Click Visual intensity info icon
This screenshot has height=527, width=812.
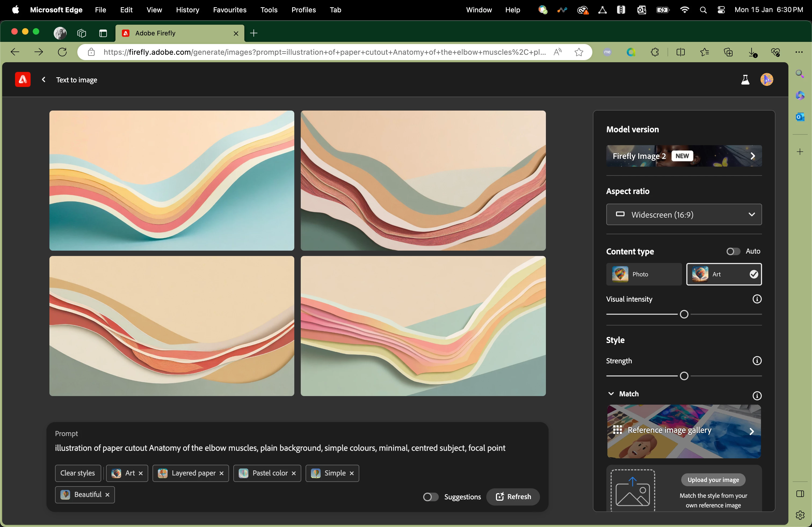[757, 299]
